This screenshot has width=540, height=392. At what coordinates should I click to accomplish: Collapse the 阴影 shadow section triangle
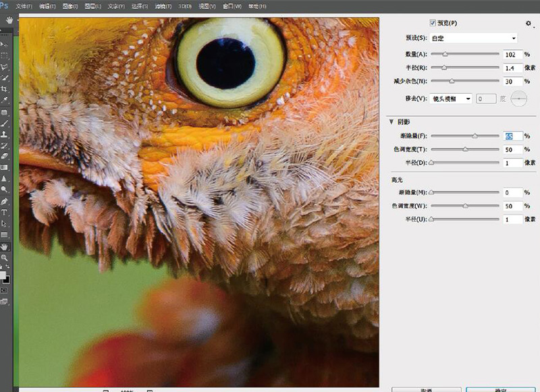coord(391,122)
